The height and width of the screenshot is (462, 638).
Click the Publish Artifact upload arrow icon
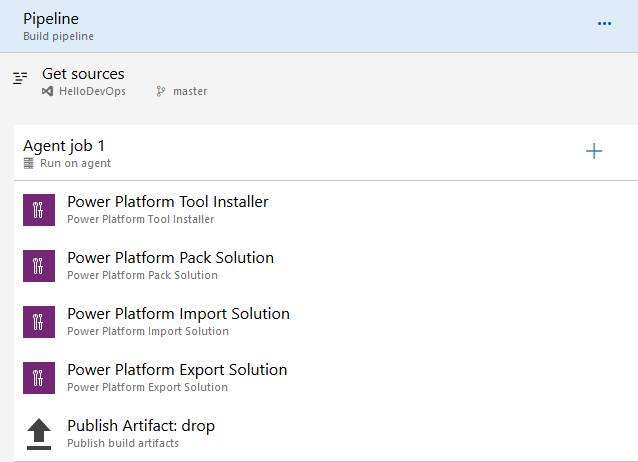[x=39, y=433]
